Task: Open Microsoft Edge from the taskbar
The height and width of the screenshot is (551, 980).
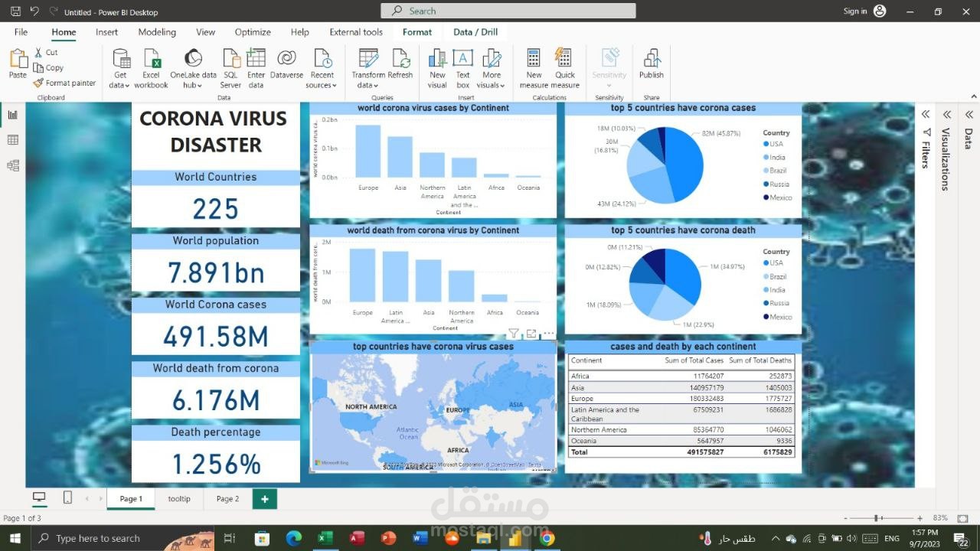Action: [294, 539]
